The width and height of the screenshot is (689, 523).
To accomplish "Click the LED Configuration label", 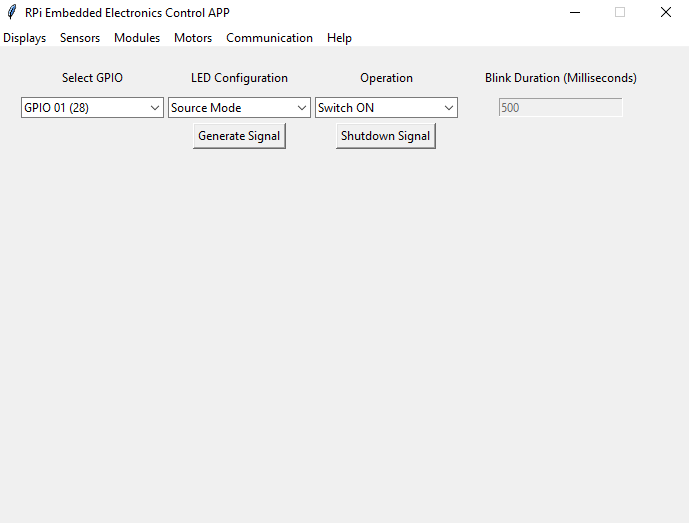I will point(239,78).
